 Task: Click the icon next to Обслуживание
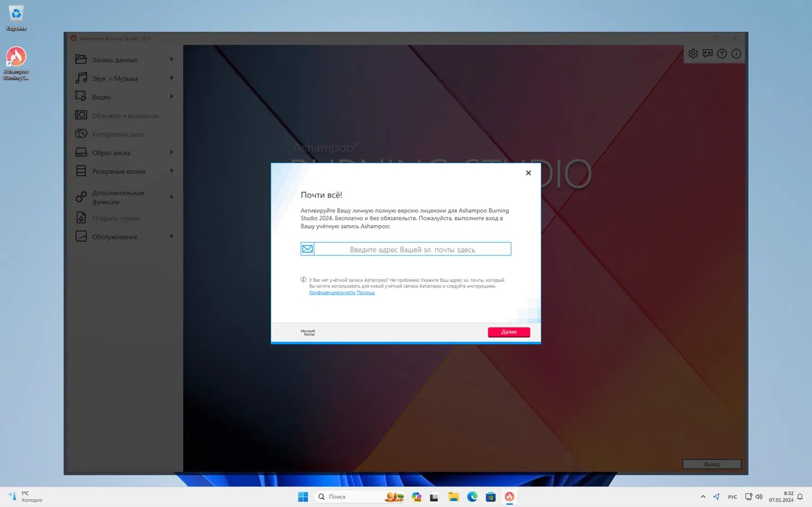click(81, 236)
